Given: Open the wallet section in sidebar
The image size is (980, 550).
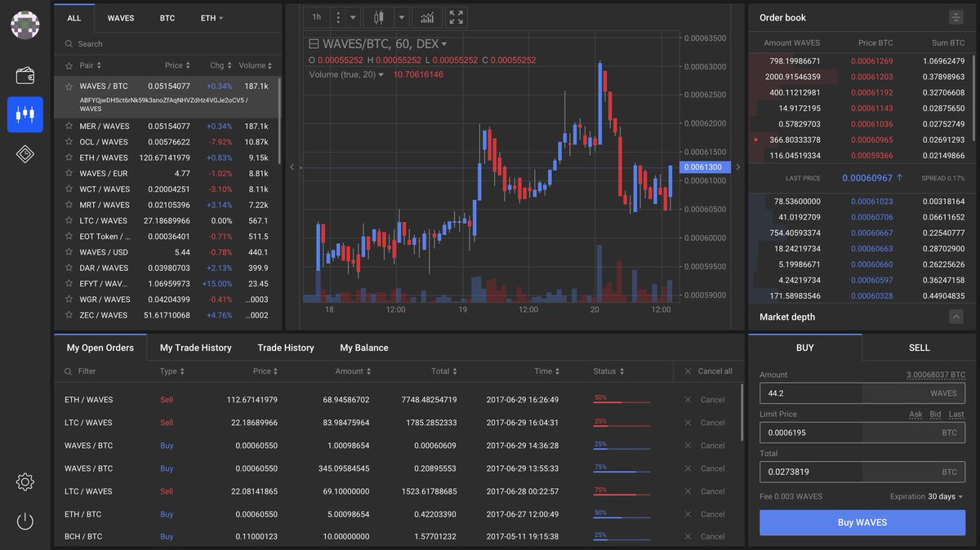Looking at the screenshot, I should pos(25,76).
